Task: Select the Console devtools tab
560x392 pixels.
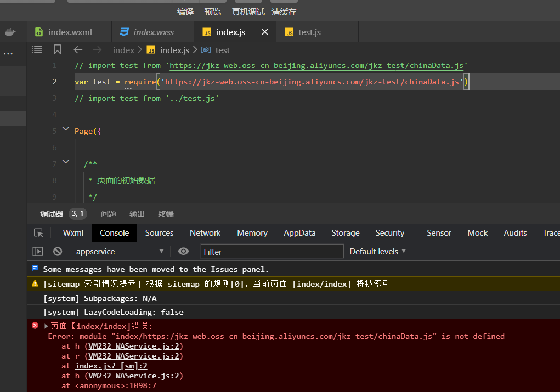Action: (114, 233)
